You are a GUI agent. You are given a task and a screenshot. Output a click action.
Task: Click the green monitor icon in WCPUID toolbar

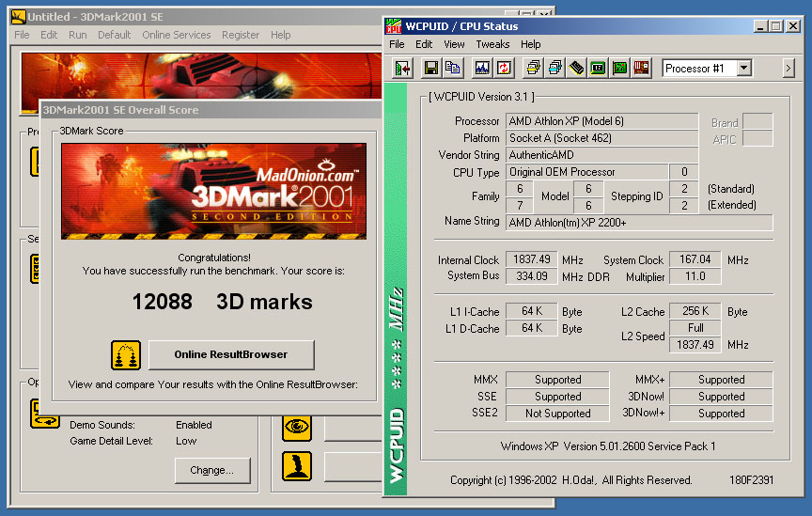click(x=598, y=69)
